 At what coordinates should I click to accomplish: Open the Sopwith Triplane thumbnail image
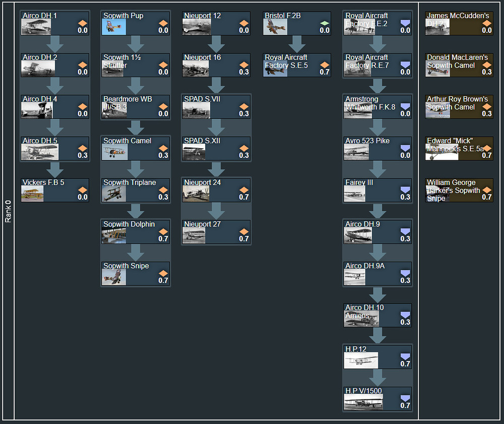(114, 194)
